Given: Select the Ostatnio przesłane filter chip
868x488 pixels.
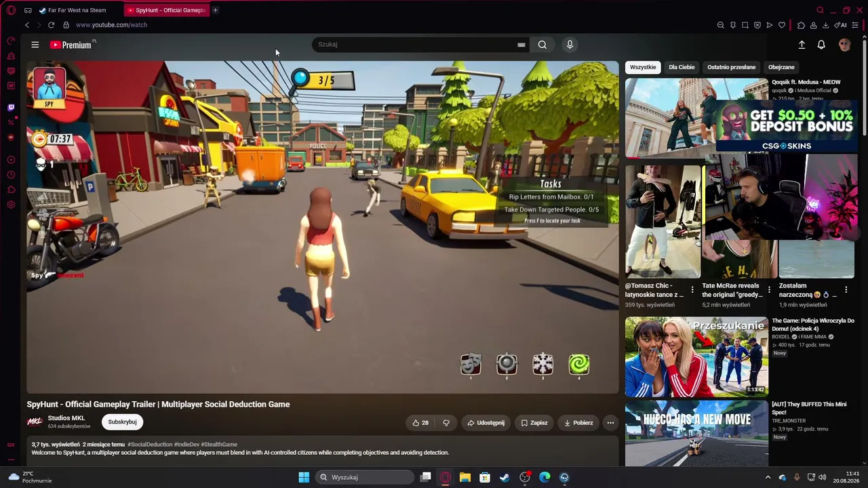Looking at the screenshot, I should (x=731, y=67).
